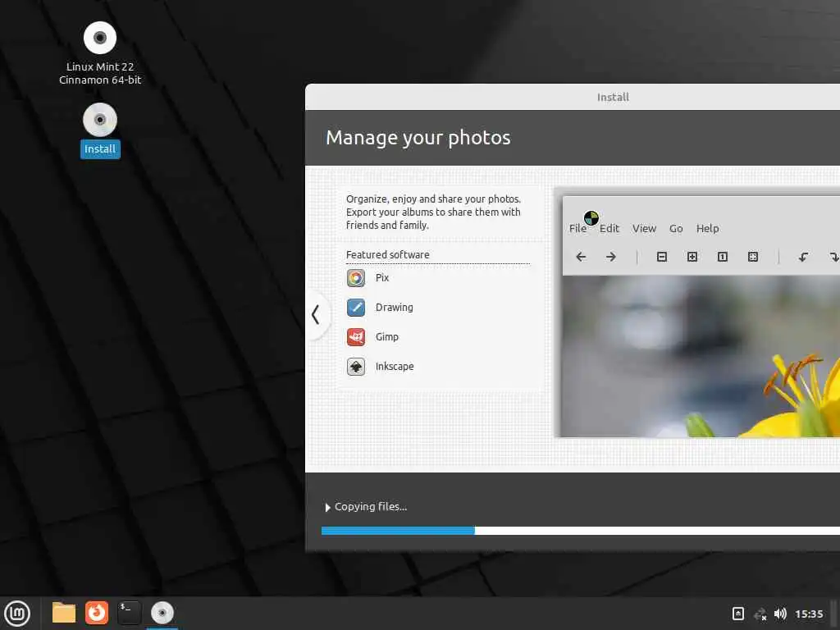
Task: Open the file manager from the taskbar
Action: pos(64,613)
